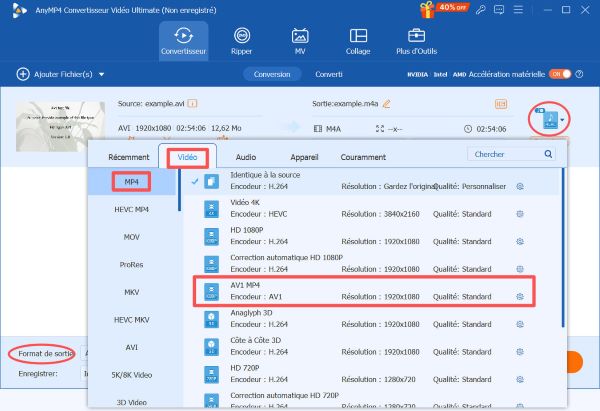Open the output format dropdown on file
The width and height of the screenshot is (600, 411).
pyautogui.click(x=549, y=120)
